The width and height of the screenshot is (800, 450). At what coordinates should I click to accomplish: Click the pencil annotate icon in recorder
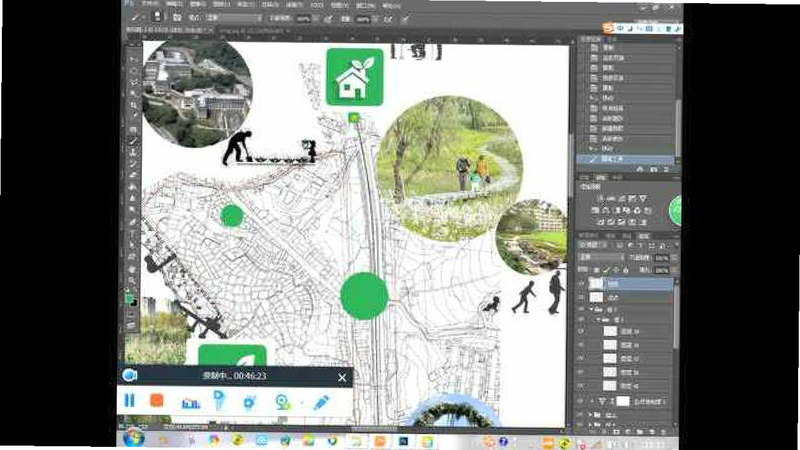(x=321, y=402)
